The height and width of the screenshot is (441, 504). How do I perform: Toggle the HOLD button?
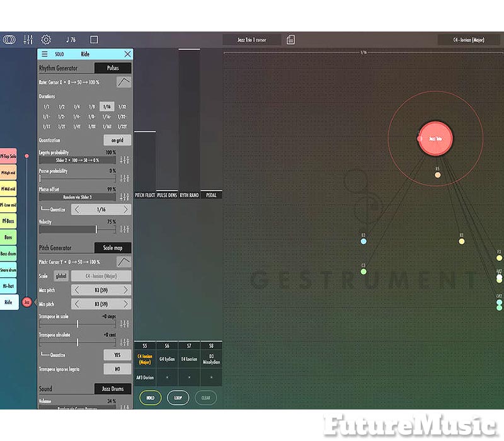(x=151, y=398)
